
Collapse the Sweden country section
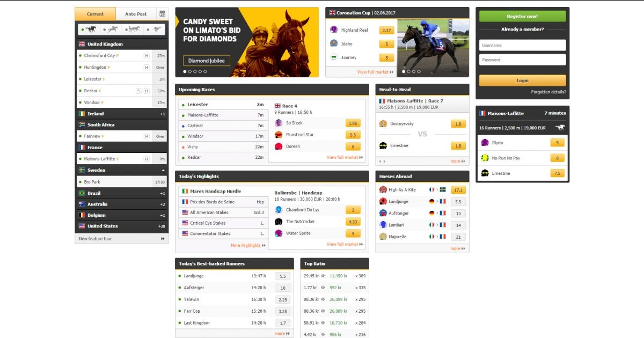click(121, 170)
